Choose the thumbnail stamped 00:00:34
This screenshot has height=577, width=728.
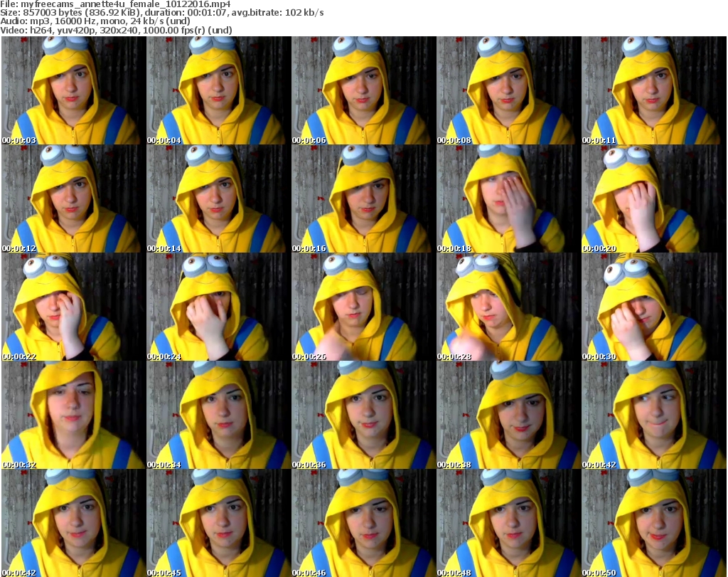pos(219,415)
